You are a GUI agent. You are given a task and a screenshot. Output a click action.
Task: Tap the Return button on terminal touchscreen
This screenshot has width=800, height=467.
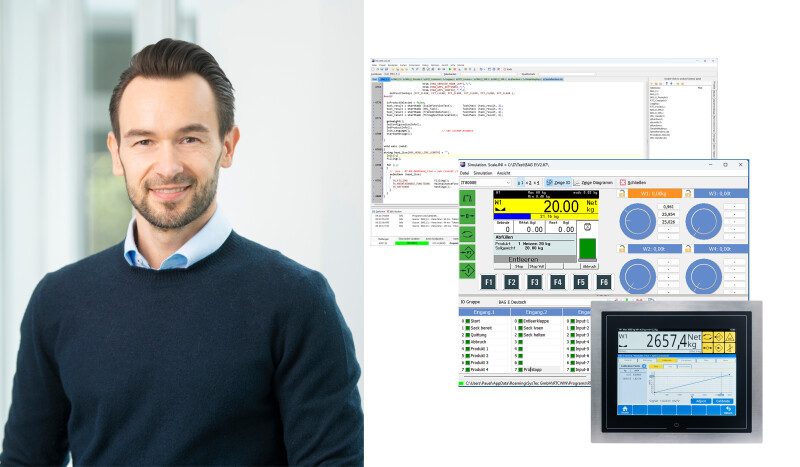pyautogui.click(x=728, y=409)
